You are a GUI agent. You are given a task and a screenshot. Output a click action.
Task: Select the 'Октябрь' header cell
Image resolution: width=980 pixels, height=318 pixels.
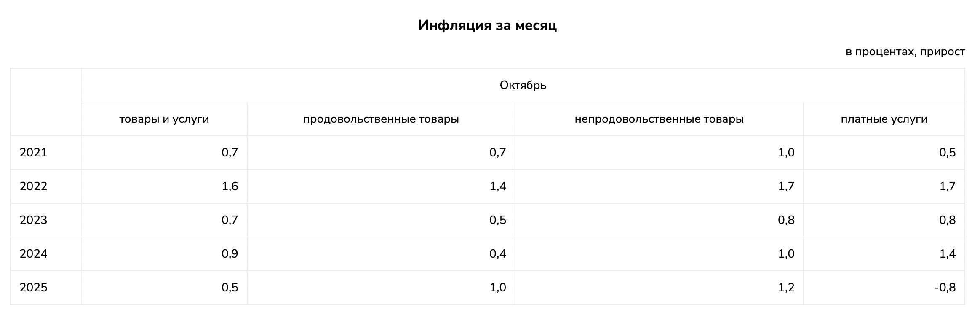pyautogui.click(x=523, y=85)
